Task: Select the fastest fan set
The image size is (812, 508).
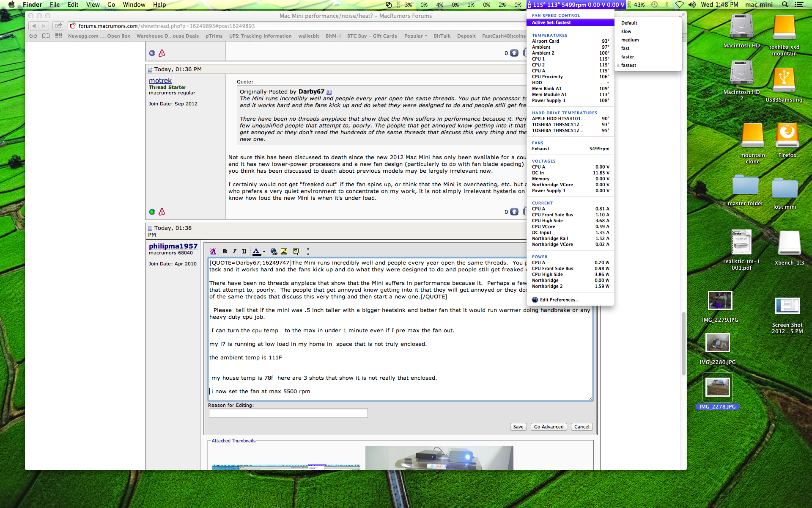Action: point(648,65)
